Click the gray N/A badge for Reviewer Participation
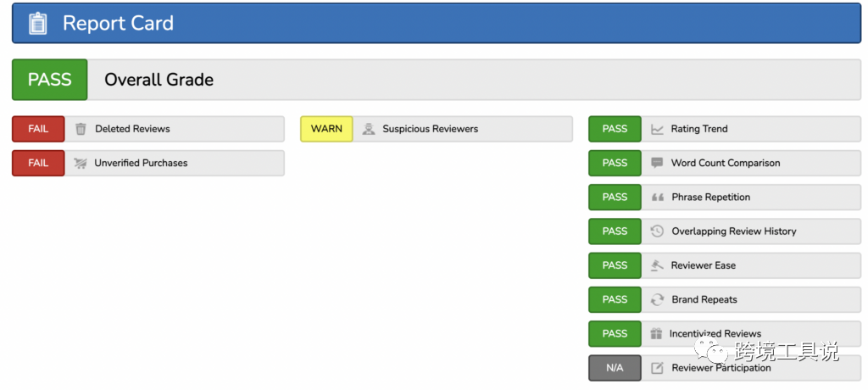Screen dimensions: 868x390 pyautogui.click(x=615, y=368)
